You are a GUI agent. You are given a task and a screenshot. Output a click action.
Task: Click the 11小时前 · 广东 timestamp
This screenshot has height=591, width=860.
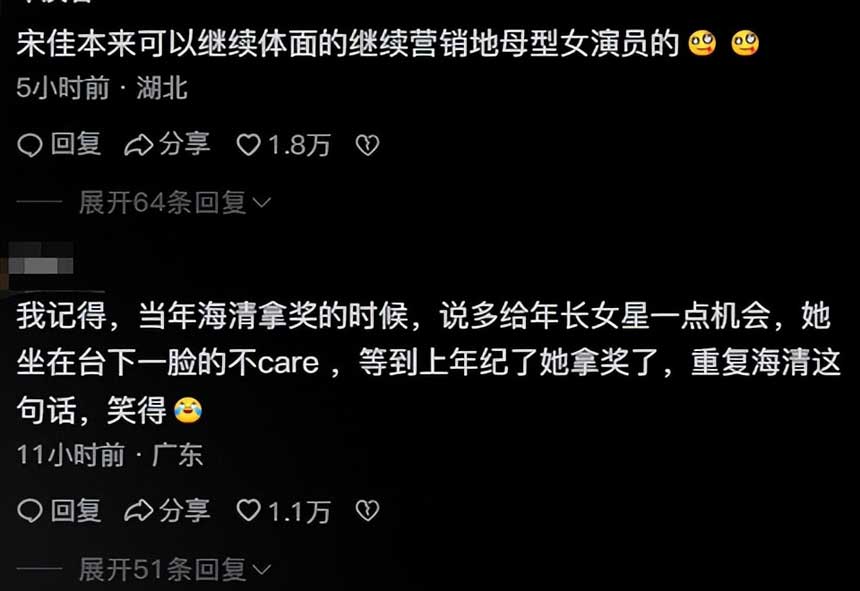[110, 455]
